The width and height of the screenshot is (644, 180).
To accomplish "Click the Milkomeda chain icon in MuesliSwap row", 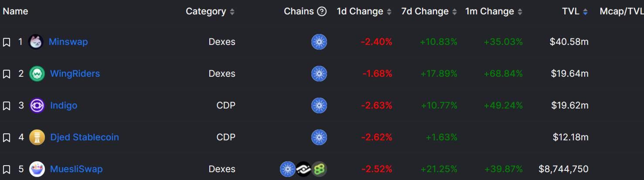I will [303, 169].
